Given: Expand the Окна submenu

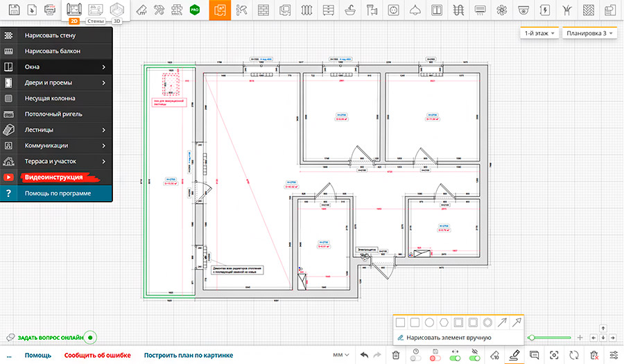Looking at the screenshot, I should tap(56, 67).
